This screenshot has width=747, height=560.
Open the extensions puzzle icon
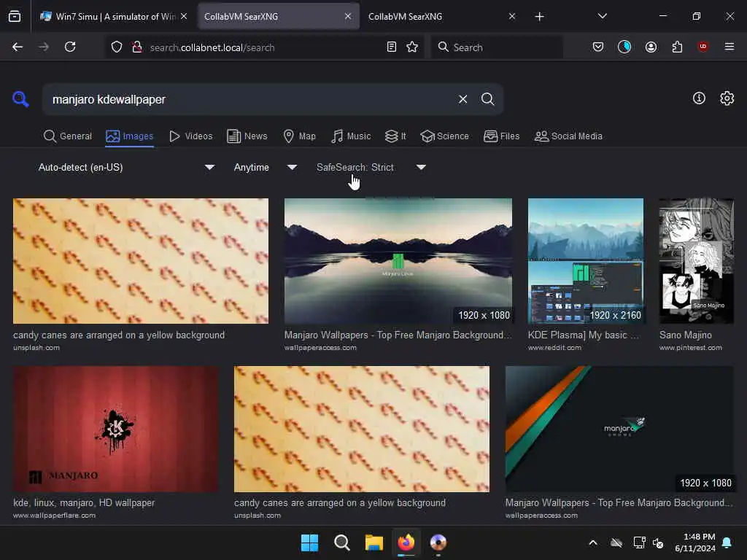(x=677, y=47)
